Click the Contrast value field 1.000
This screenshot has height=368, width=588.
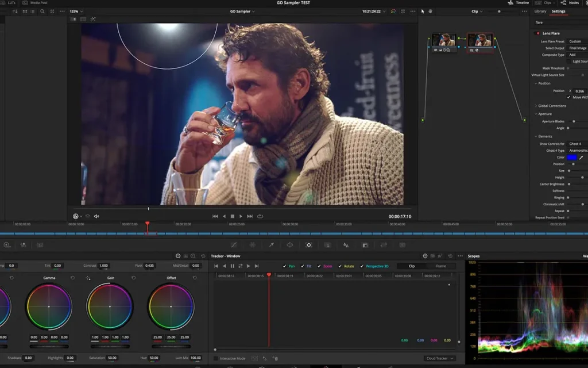(103, 266)
